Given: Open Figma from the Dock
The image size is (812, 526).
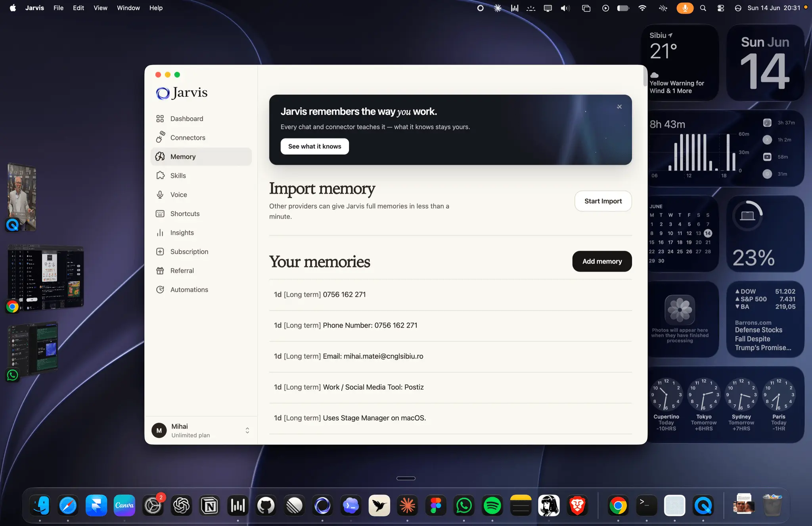Looking at the screenshot, I should click(x=436, y=505).
